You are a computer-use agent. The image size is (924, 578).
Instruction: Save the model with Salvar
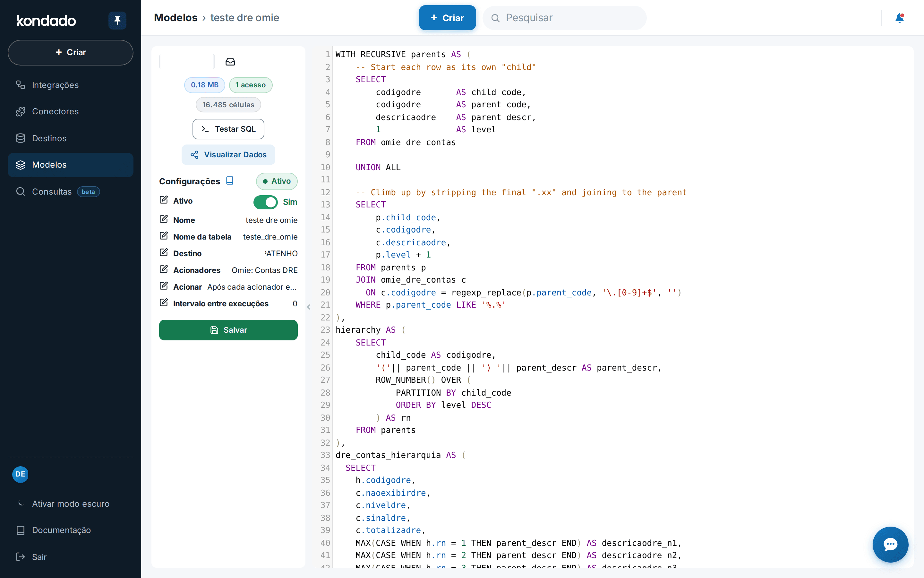point(228,330)
